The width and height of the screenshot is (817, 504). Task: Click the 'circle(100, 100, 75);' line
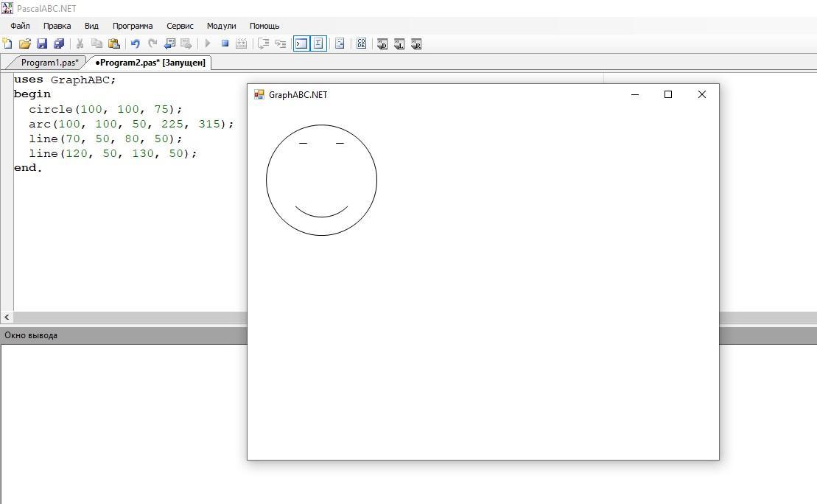[x=106, y=109]
